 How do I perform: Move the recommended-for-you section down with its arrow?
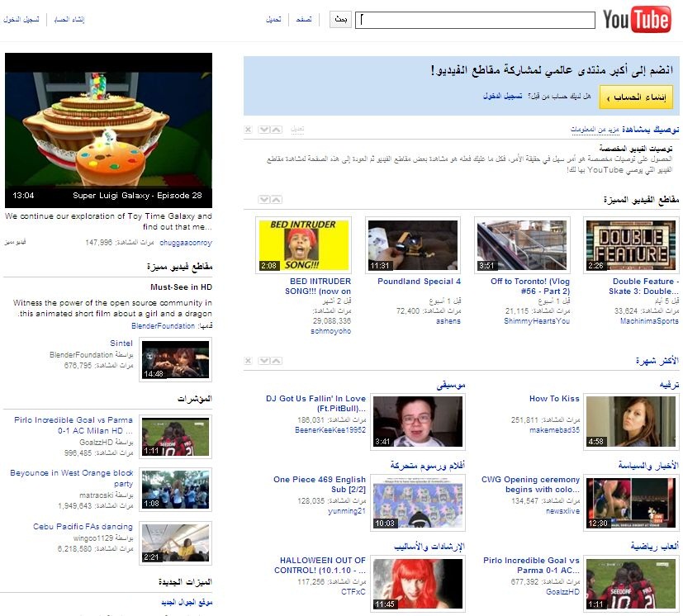263,130
